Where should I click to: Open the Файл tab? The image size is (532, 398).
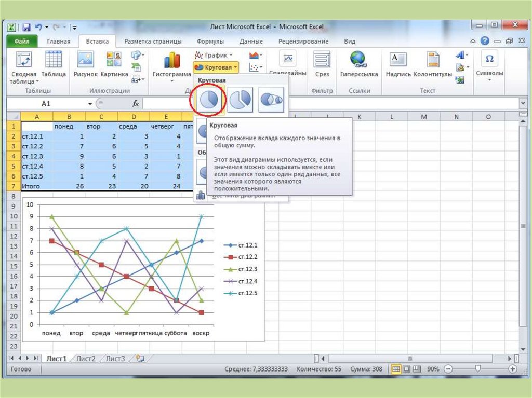click(x=22, y=42)
